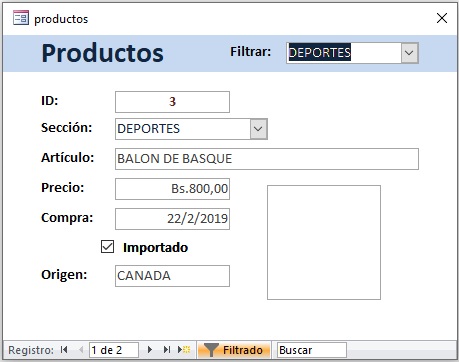459x362 pixels.
Task: Click the Compra date field 22/2/2019
Action: click(172, 219)
